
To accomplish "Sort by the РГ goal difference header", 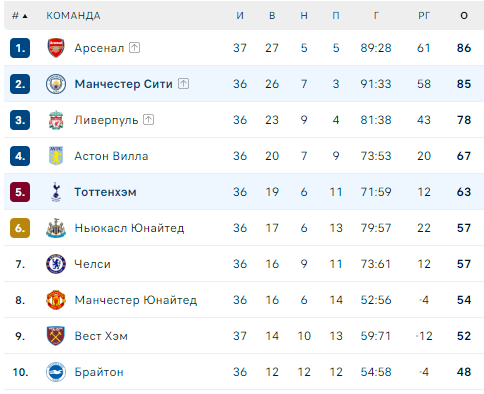I will [x=424, y=16].
